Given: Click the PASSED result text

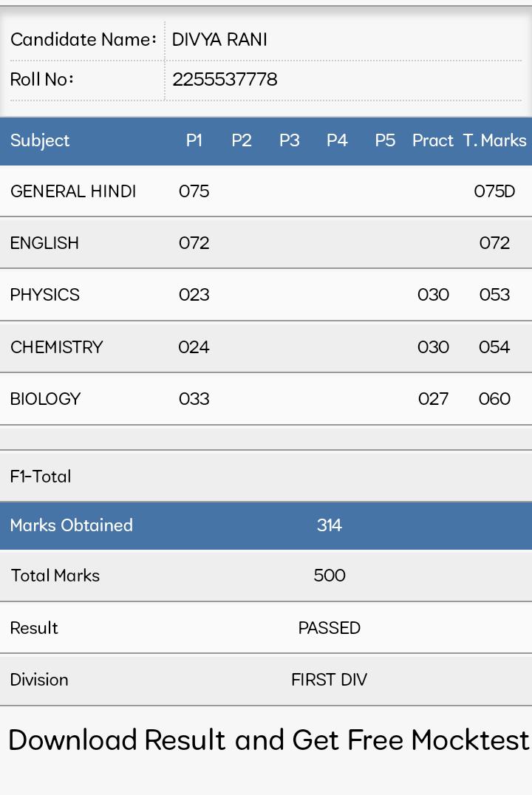Looking at the screenshot, I should [329, 628].
